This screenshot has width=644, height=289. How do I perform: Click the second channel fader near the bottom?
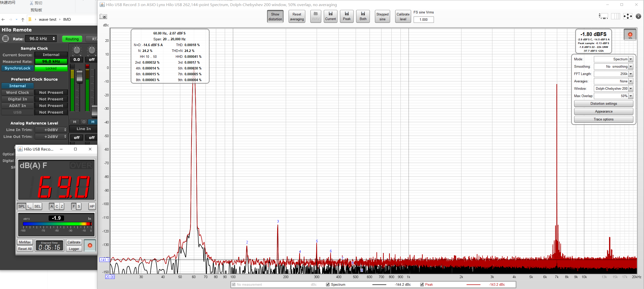point(94,111)
